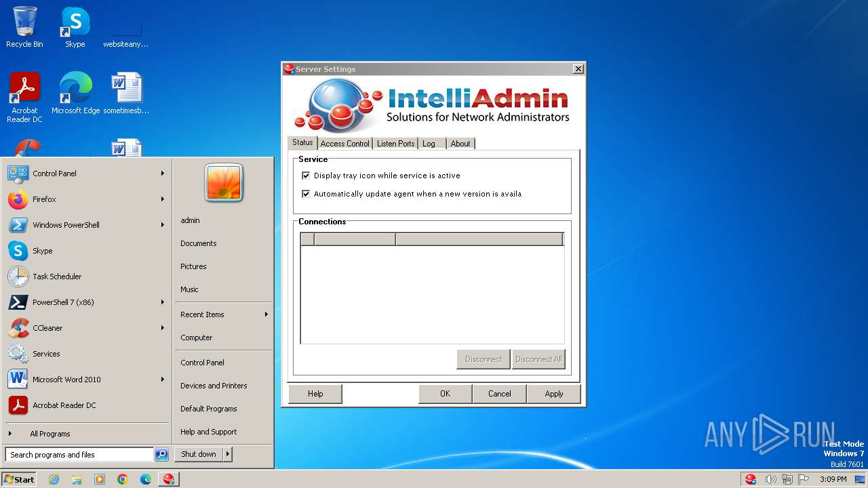Open Microsoft Edge desktop shortcut

pos(75,94)
